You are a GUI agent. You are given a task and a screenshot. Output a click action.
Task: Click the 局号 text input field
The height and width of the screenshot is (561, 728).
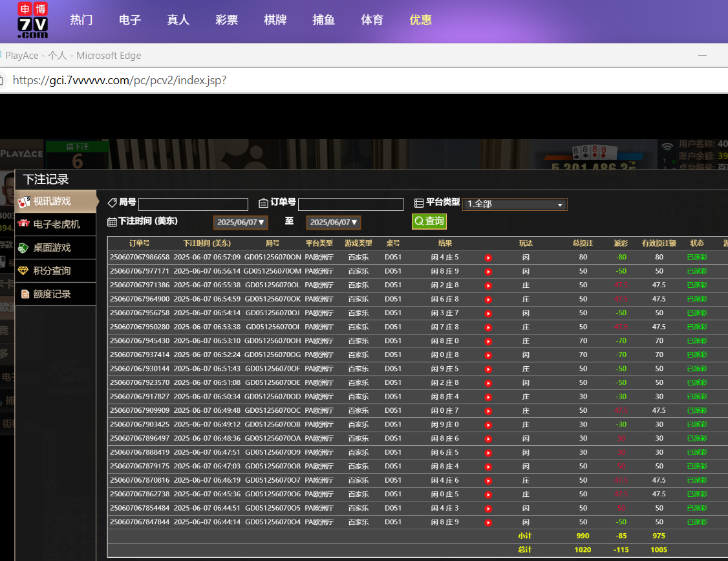coord(193,204)
